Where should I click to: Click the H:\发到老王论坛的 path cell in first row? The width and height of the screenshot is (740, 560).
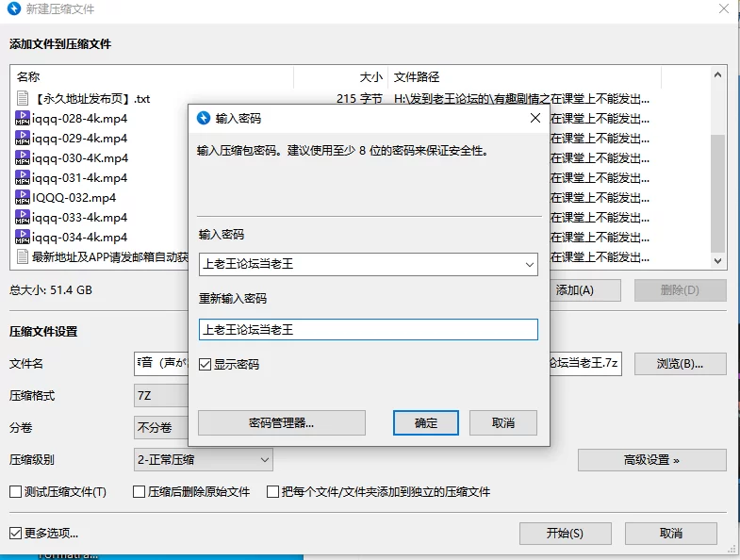tap(521, 99)
